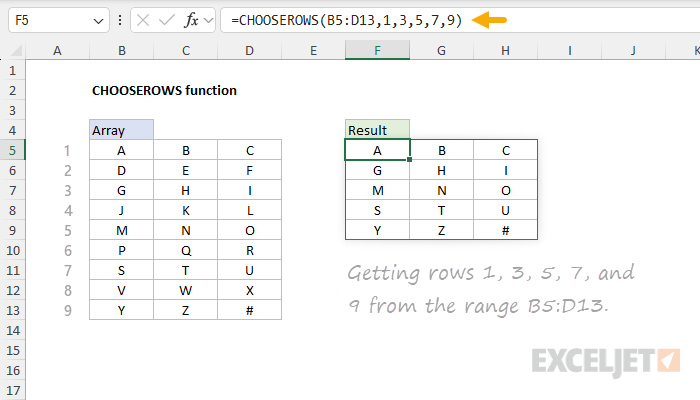
Task: Select Array cell containing R
Action: click(x=250, y=250)
